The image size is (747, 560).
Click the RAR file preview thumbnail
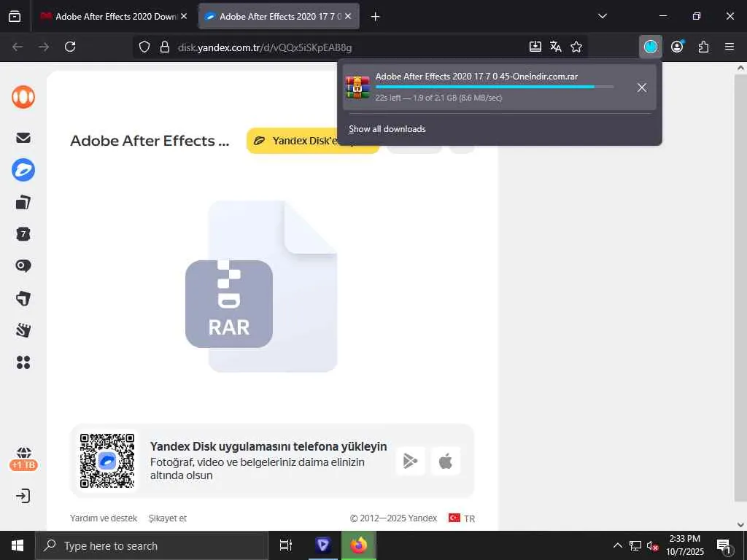(262, 286)
